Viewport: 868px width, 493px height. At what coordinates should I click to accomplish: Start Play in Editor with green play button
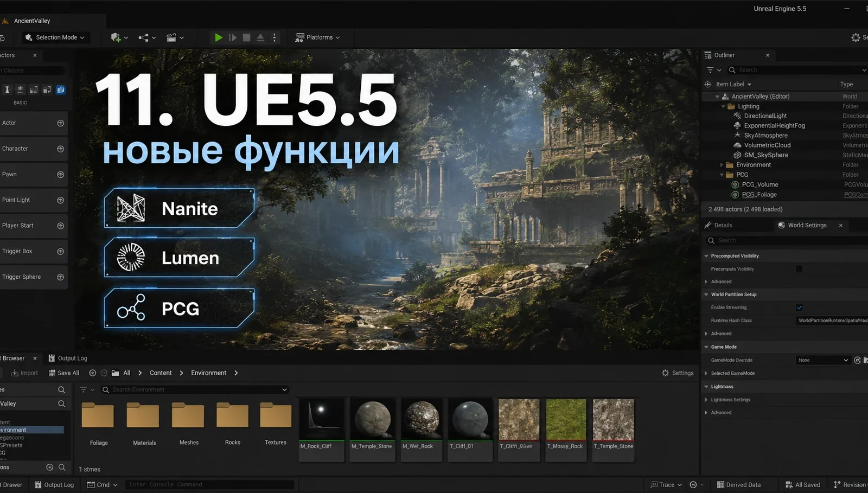pyautogui.click(x=218, y=37)
